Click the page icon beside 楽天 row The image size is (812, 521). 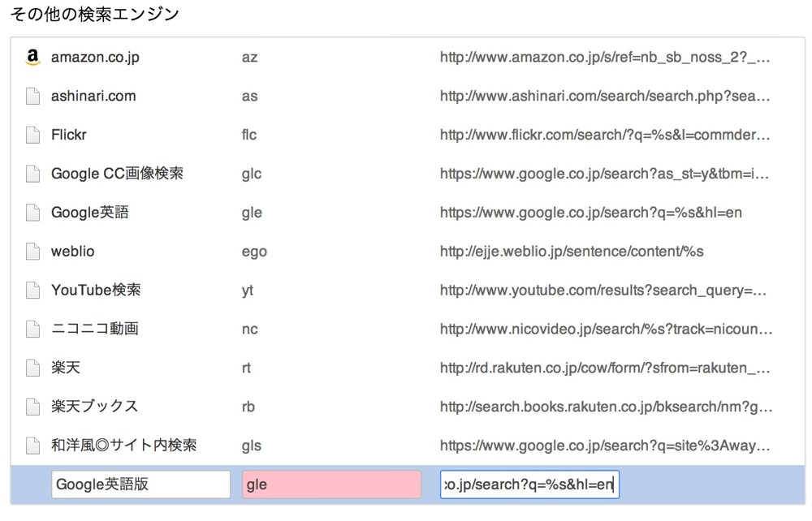tap(32, 368)
